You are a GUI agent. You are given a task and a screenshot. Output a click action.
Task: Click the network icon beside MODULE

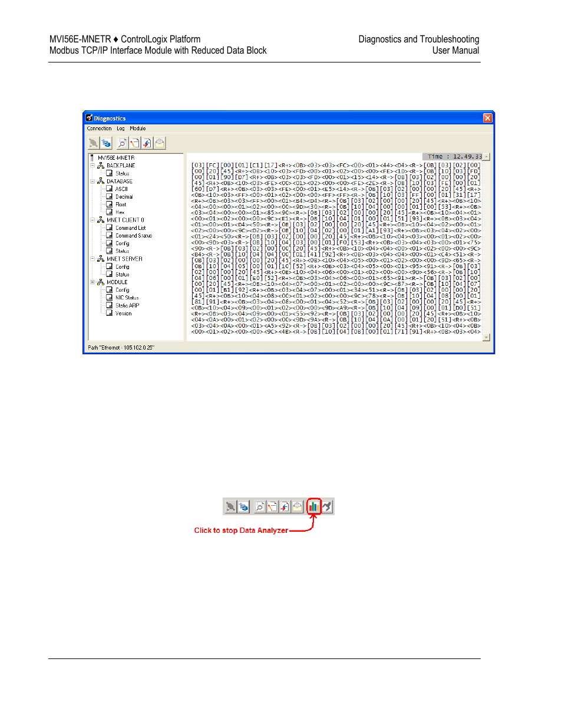point(101,282)
